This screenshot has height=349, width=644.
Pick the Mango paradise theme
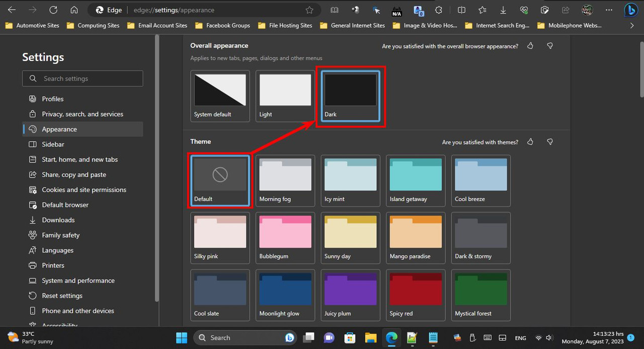tap(416, 238)
